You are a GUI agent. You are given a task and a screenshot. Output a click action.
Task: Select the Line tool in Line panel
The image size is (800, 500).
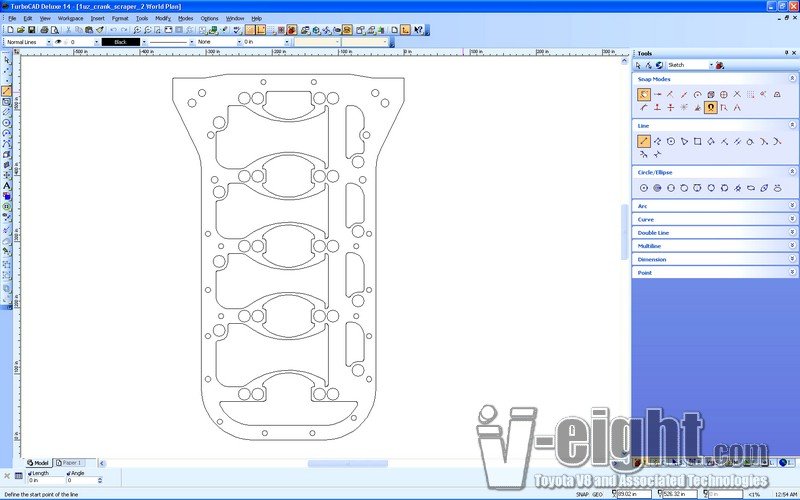click(x=644, y=141)
